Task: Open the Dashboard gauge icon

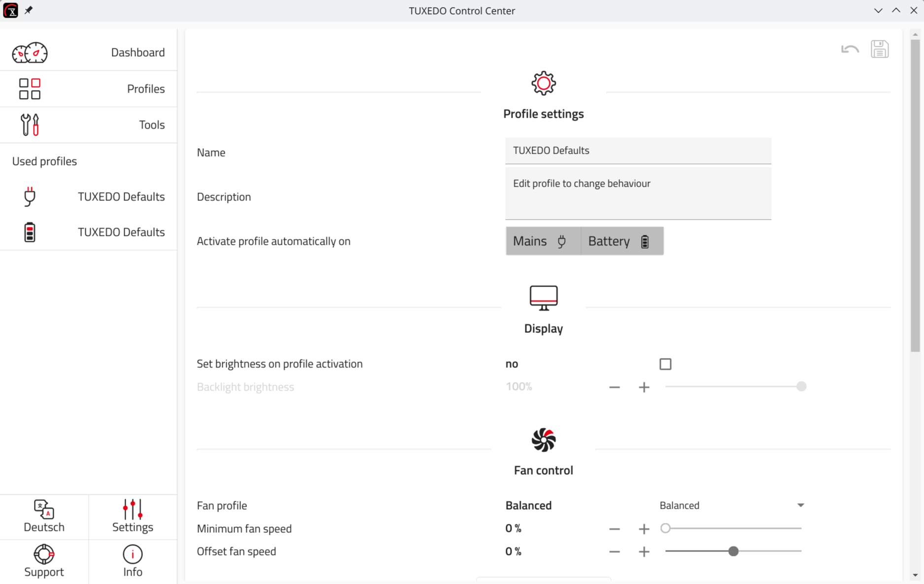Action: pos(30,53)
